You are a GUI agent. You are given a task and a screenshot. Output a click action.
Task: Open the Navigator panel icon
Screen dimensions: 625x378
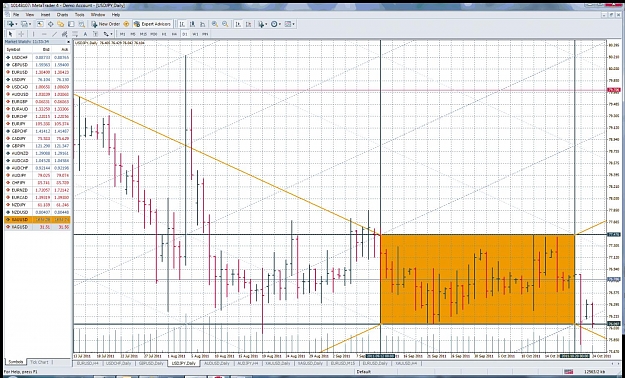click(x=61, y=24)
